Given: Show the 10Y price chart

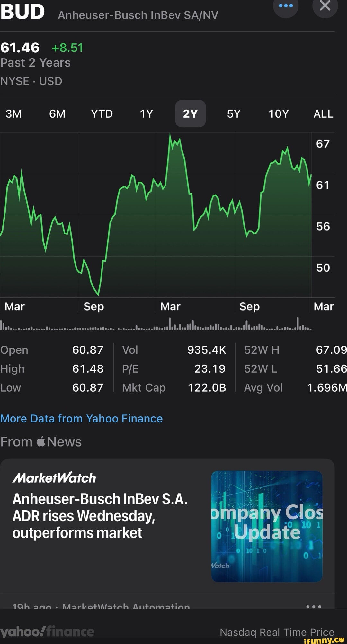Looking at the screenshot, I should 279,114.
